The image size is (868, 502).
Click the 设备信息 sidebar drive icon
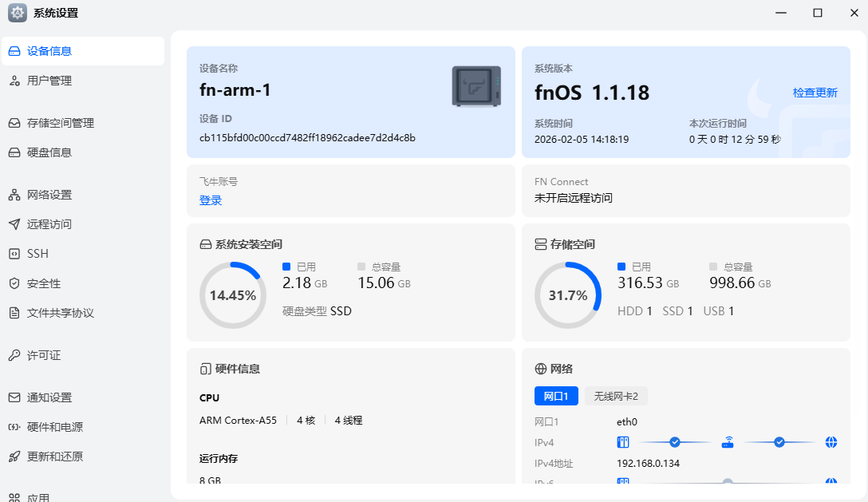click(x=14, y=51)
